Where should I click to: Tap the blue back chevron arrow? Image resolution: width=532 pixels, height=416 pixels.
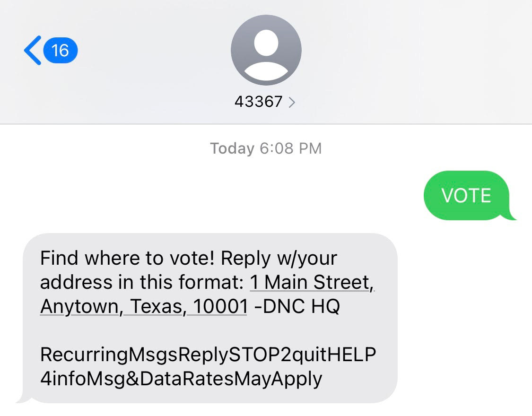[x=32, y=50]
